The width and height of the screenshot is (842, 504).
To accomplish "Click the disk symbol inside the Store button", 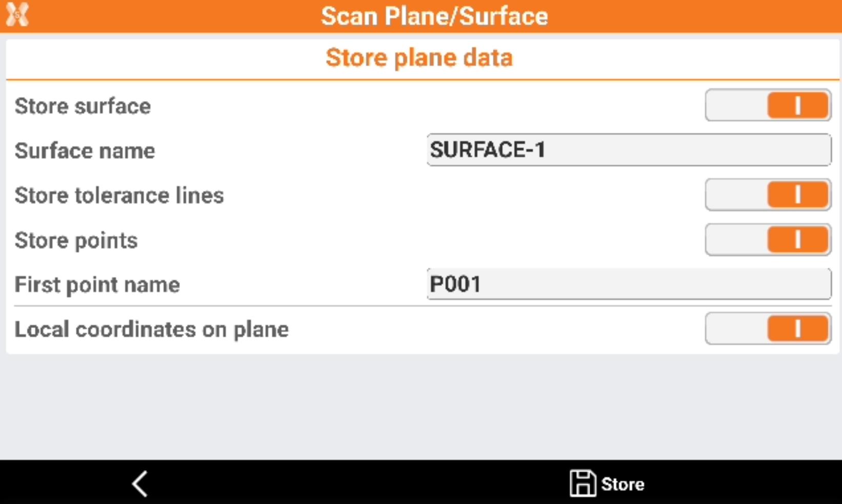I will (x=582, y=482).
